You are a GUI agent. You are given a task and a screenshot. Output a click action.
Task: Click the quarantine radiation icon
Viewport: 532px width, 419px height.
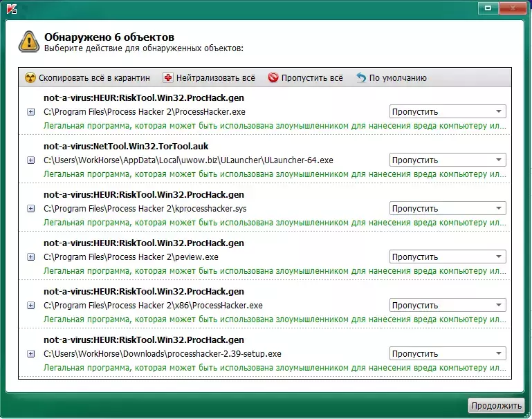tap(30, 77)
